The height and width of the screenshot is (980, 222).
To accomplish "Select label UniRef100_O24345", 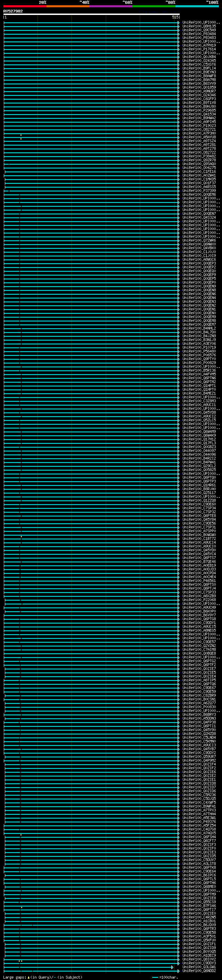I will coord(199,60).
